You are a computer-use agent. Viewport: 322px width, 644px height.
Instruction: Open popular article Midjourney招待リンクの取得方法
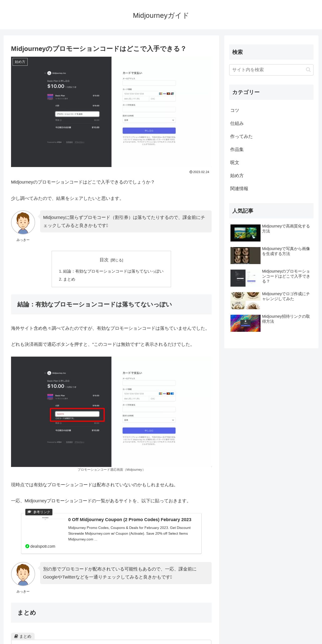coord(286,319)
